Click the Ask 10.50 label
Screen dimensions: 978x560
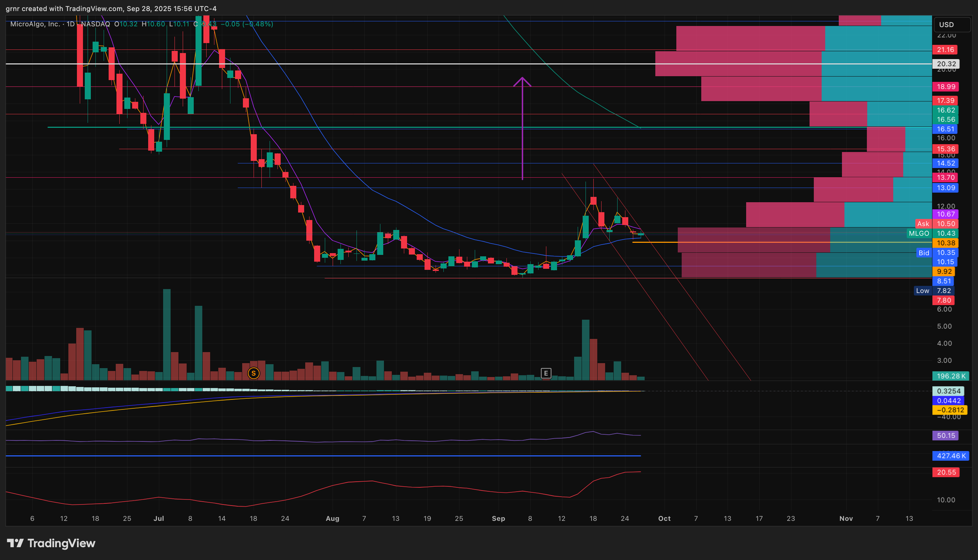[x=937, y=224]
